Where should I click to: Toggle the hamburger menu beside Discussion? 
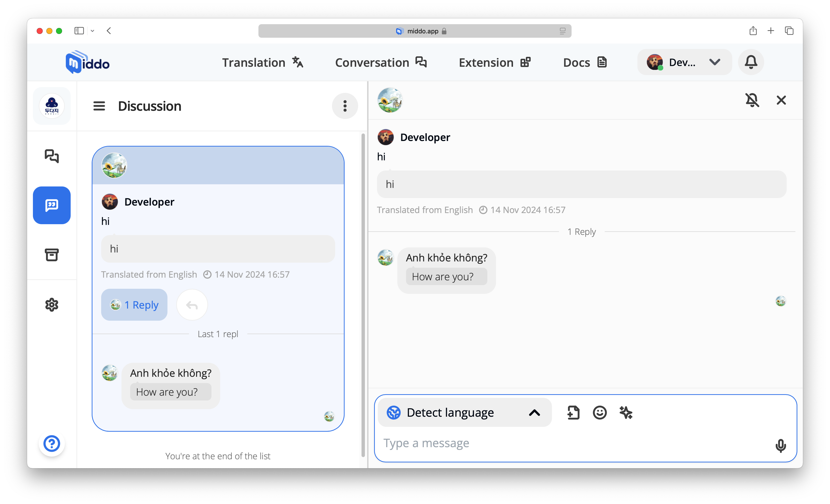99,106
